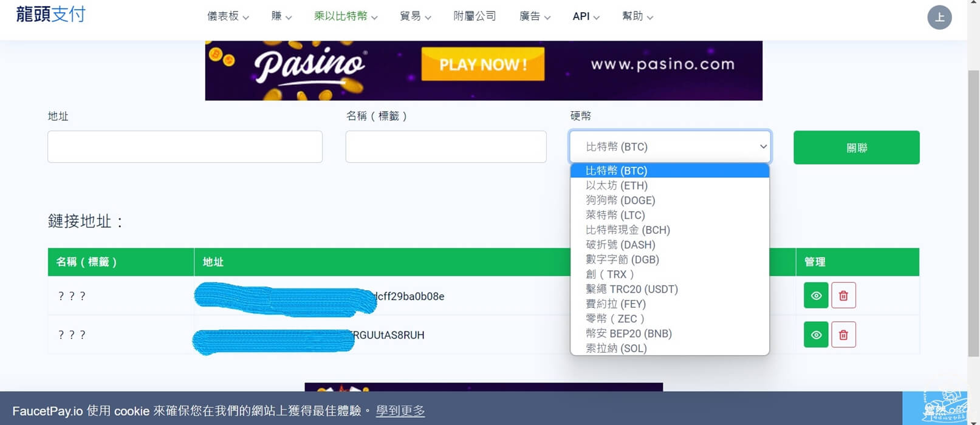Click the 鏈接地址 section heading
Screen dimensions: 980x425
click(86, 221)
